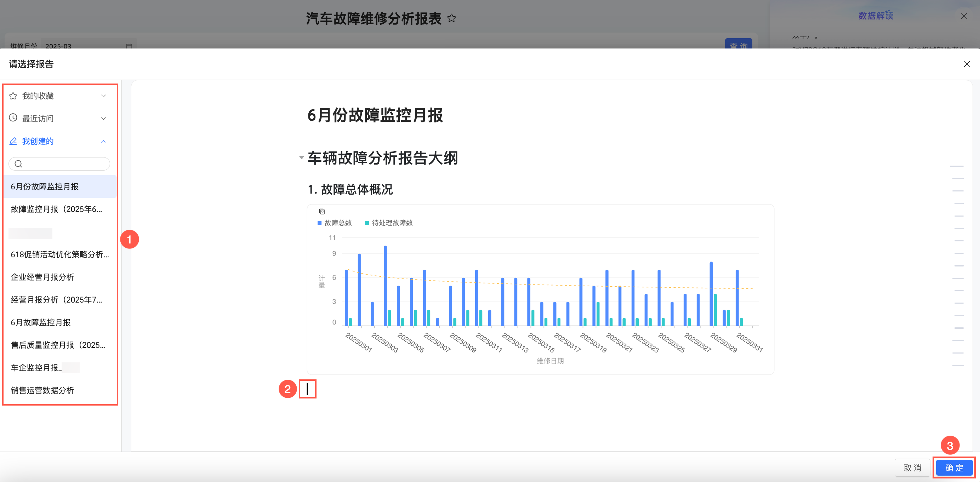Image resolution: width=980 pixels, height=482 pixels.
Task: Expand the 最近访问 section chevron
Action: point(103,118)
